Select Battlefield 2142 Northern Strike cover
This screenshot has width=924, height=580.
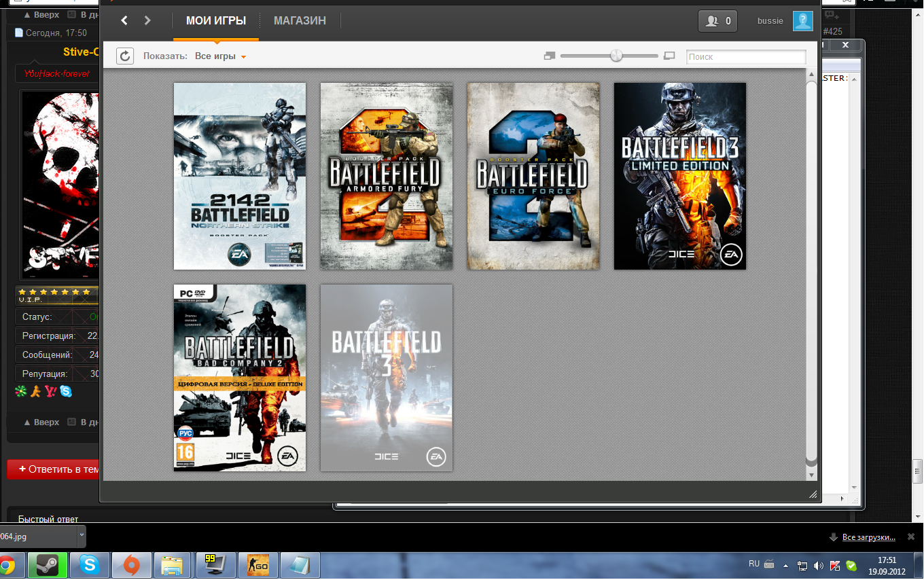click(240, 177)
